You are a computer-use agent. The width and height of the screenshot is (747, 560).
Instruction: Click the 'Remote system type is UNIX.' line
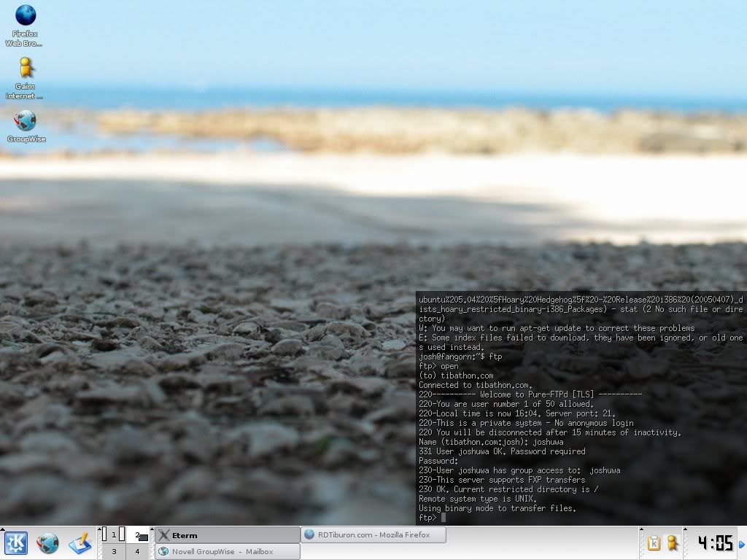tap(478, 499)
